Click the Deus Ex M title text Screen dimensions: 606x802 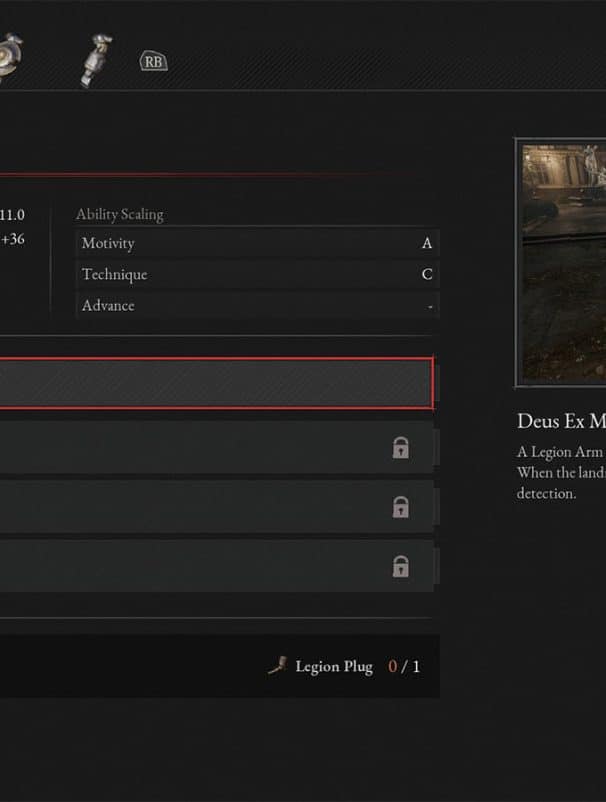tap(562, 421)
